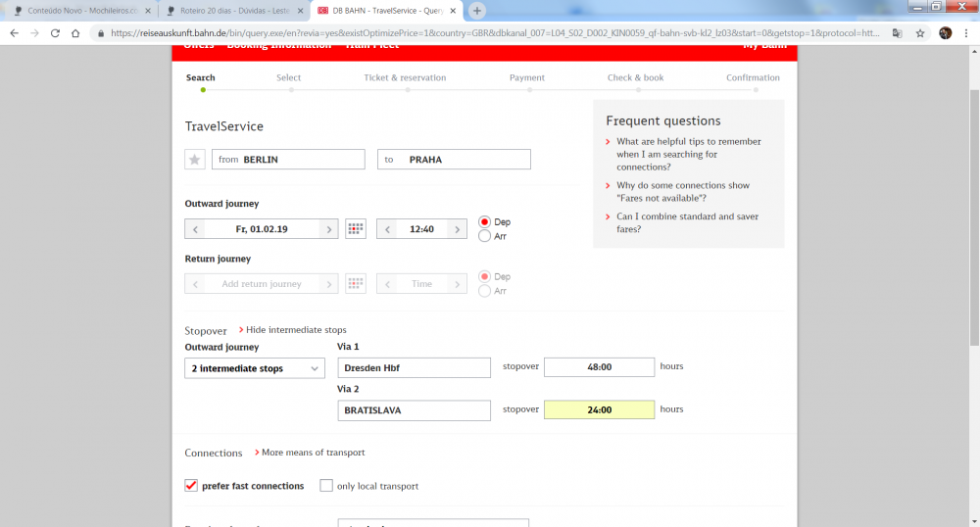Image resolution: width=980 pixels, height=527 pixels.
Task: Decrease outward departure time arrow
Action: pos(387,229)
